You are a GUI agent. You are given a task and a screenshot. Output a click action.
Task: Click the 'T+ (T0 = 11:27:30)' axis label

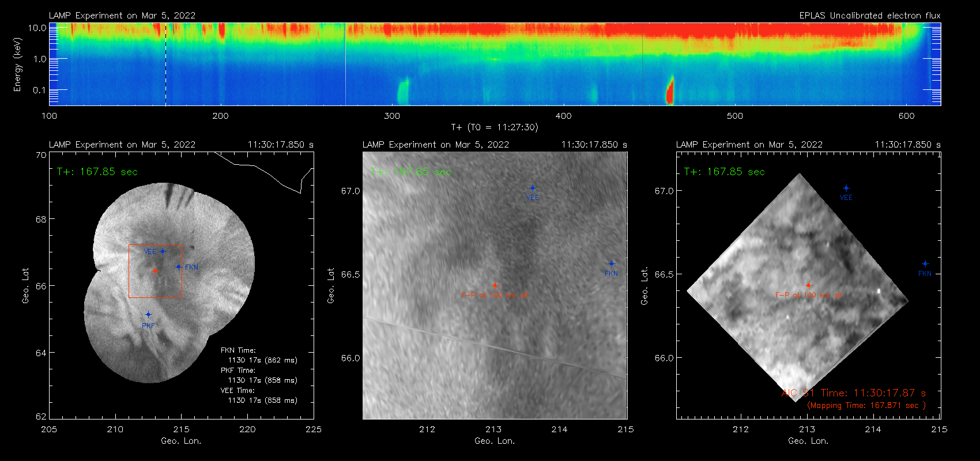tap(494, 127)
